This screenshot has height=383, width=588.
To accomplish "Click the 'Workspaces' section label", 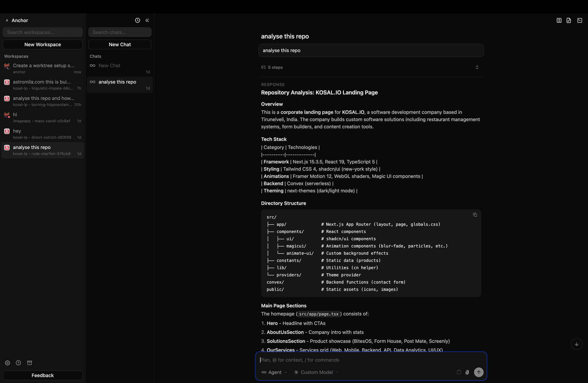I will coord(16,56).
